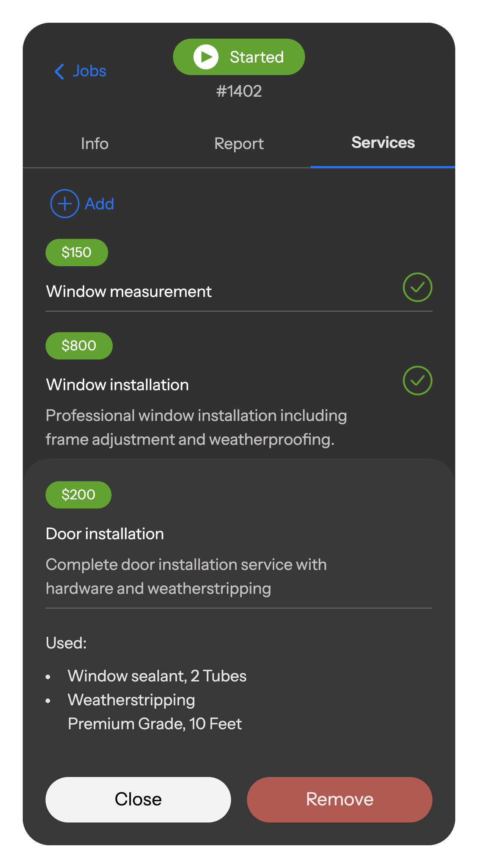Screen dimensions: 478x868
Task: Select the Door installation title
Action: click(x=105, y=534)
